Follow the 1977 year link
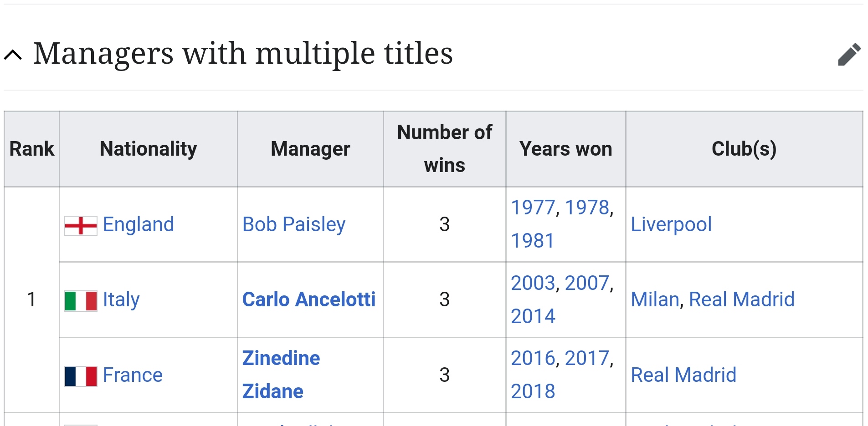Image resolution: width=868 pixels, height=426 pixels. (x=533, y=208)
